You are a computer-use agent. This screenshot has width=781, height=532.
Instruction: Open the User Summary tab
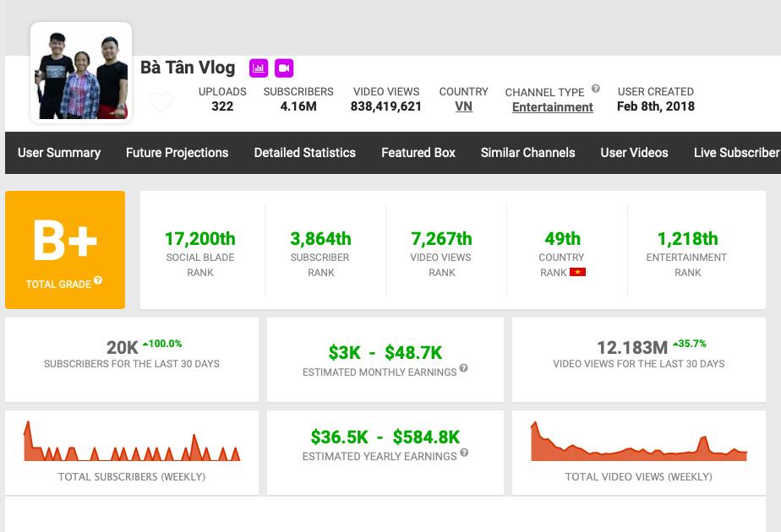(x=59, y=153)
